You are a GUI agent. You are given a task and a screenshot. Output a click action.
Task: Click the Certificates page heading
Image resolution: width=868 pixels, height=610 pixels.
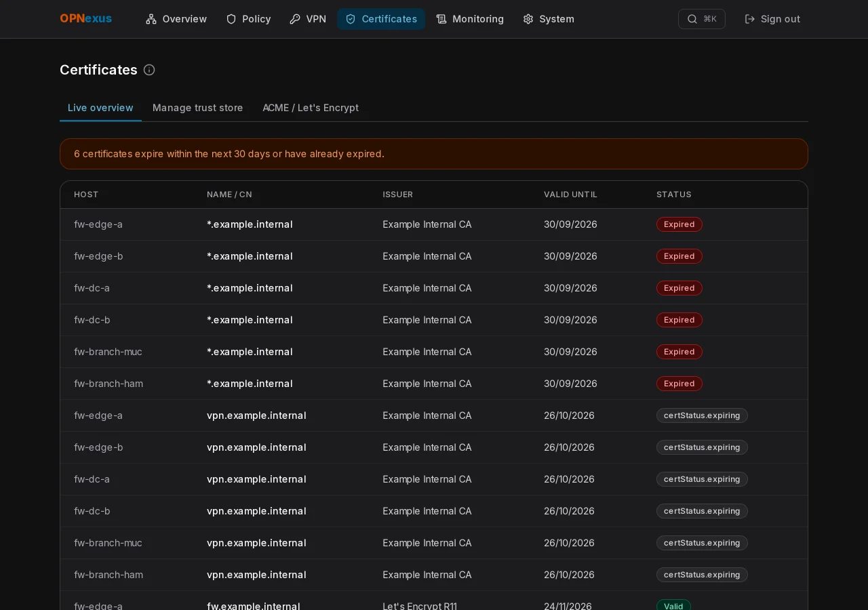(x=98, y=70)
